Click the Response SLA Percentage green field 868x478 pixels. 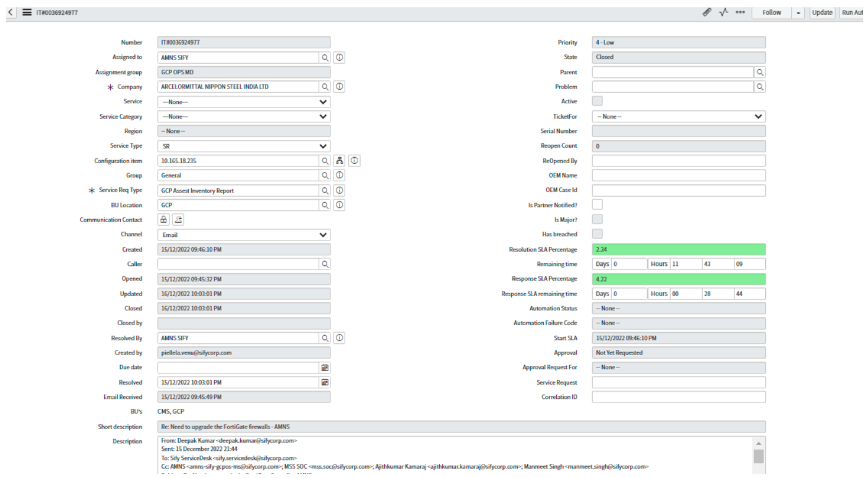tap(679, 279)
